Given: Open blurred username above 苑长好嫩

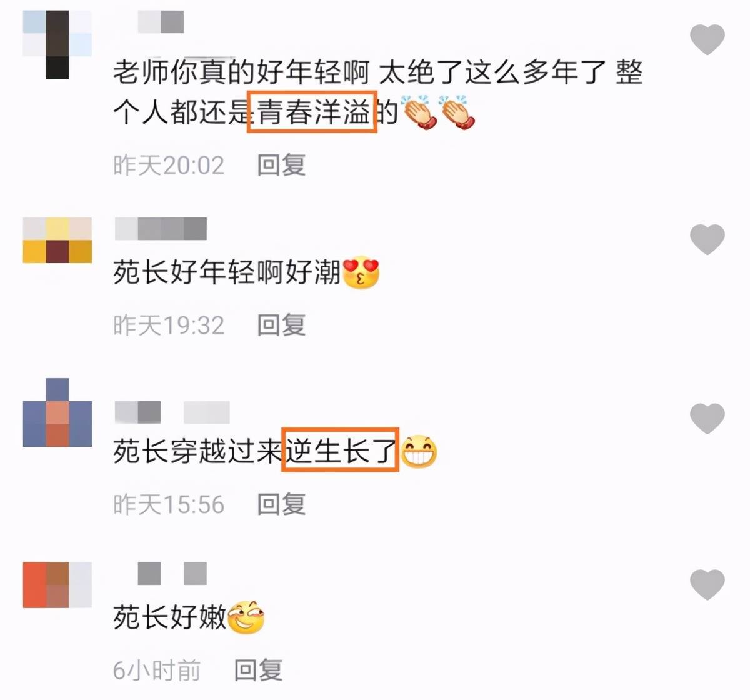Looking at the screenshot, I should tap(172, 573).
